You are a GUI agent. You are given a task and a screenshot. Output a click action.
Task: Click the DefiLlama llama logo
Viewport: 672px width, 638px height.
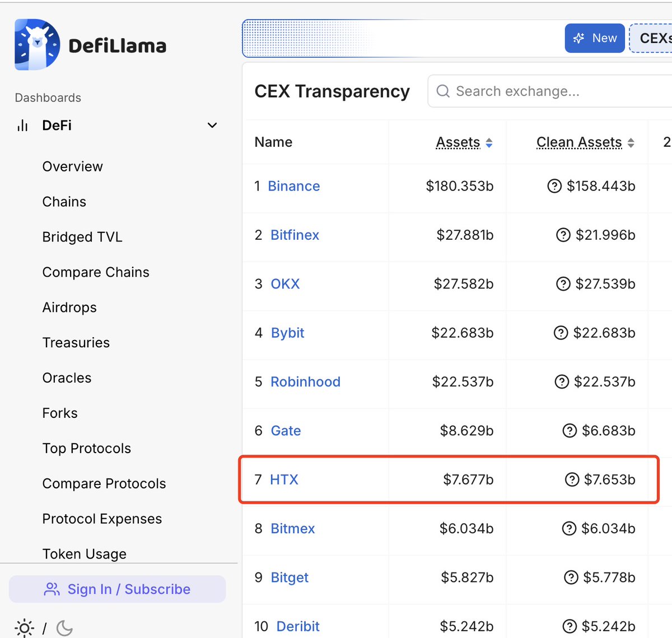pyautogui.click(x=37, y=45)
